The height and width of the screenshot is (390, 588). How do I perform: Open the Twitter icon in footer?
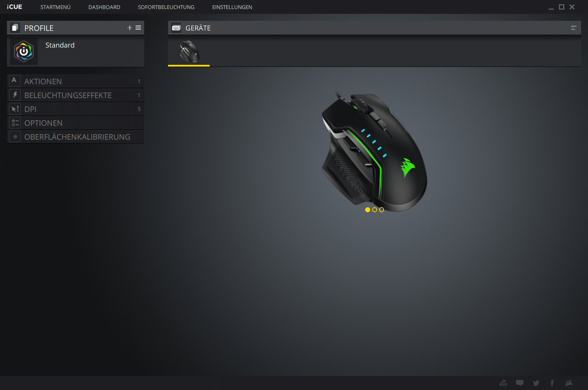(536, 383)
